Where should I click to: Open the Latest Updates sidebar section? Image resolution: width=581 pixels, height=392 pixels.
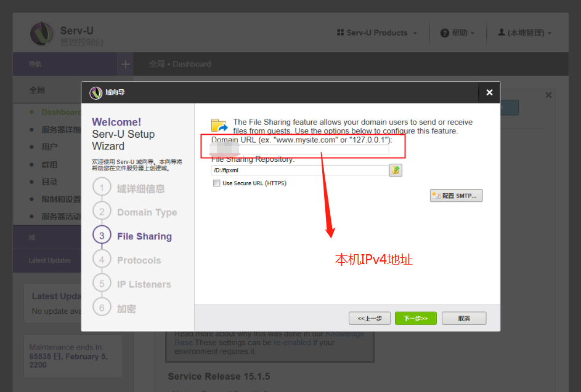pos(47,260)
